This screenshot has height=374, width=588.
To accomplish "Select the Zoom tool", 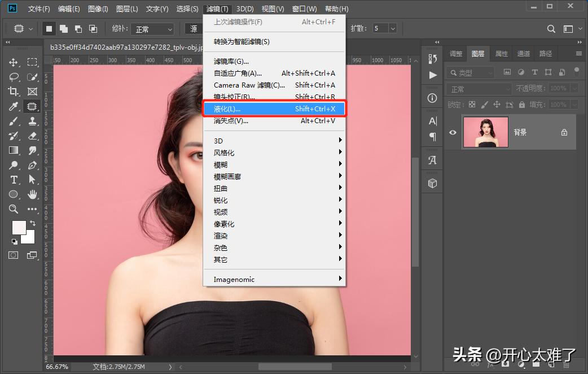I will 12,209.
